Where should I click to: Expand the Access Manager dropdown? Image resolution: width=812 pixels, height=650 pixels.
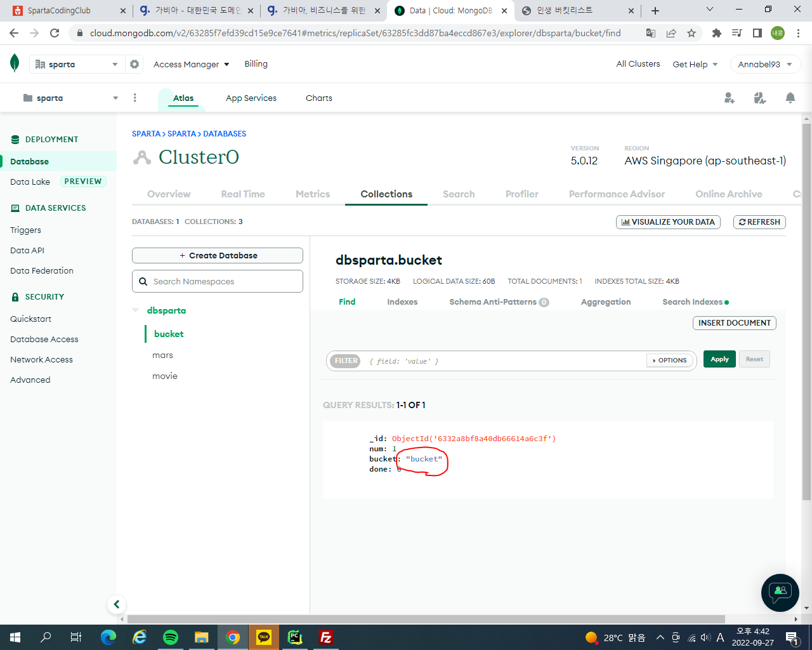[192, 64]
